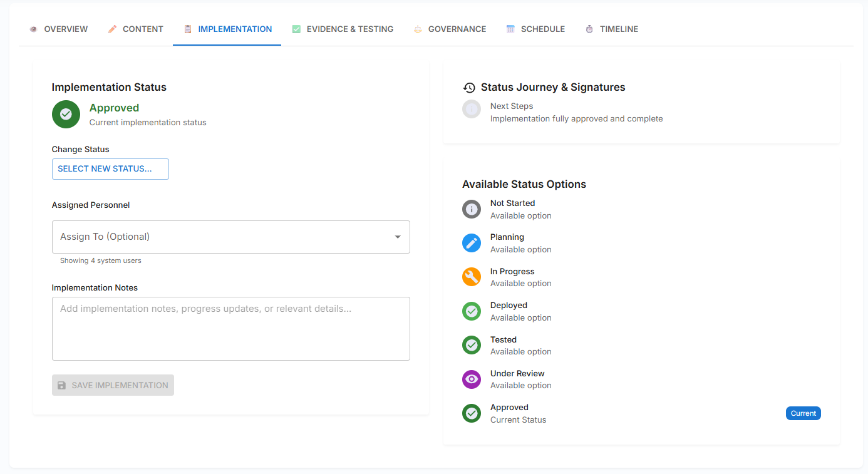
Task: Click the large green Approved status icon
Action: tap(66, 114)
